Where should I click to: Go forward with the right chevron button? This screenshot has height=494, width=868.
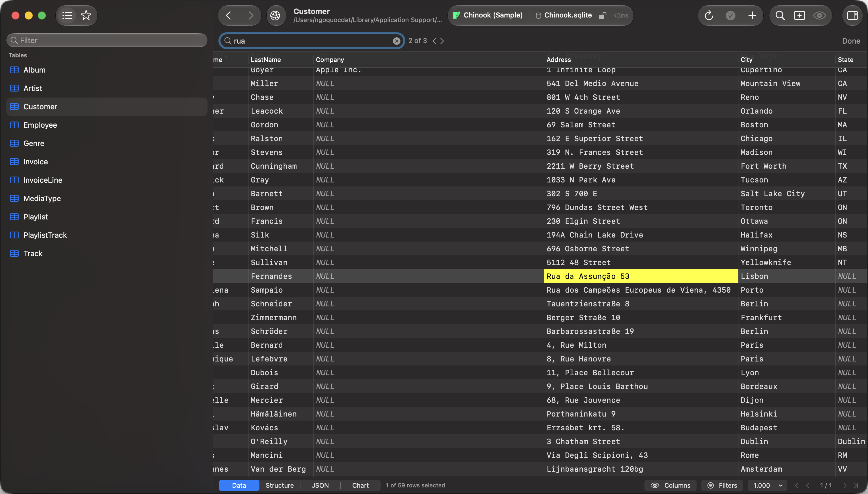pyautogui.click(x=251, y=15)
